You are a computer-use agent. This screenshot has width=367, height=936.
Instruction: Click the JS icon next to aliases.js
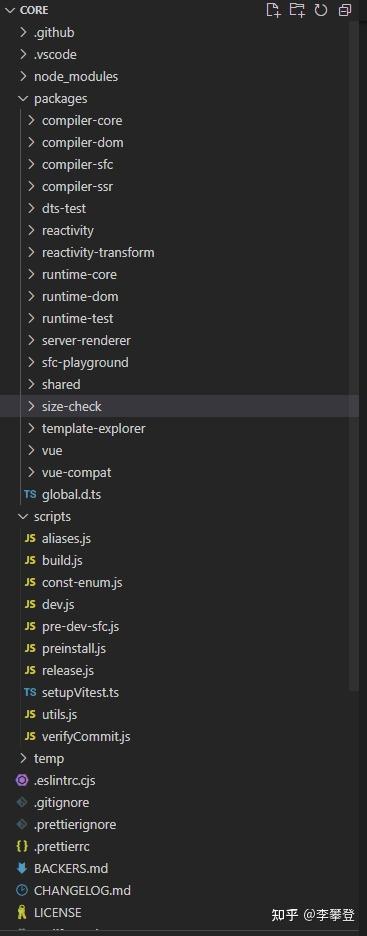pos(30,539)
